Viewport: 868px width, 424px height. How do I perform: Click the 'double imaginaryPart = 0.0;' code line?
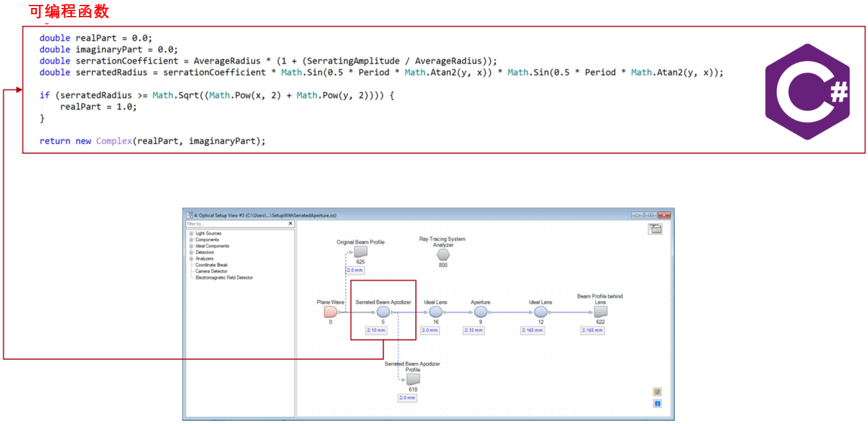(109, 49)
